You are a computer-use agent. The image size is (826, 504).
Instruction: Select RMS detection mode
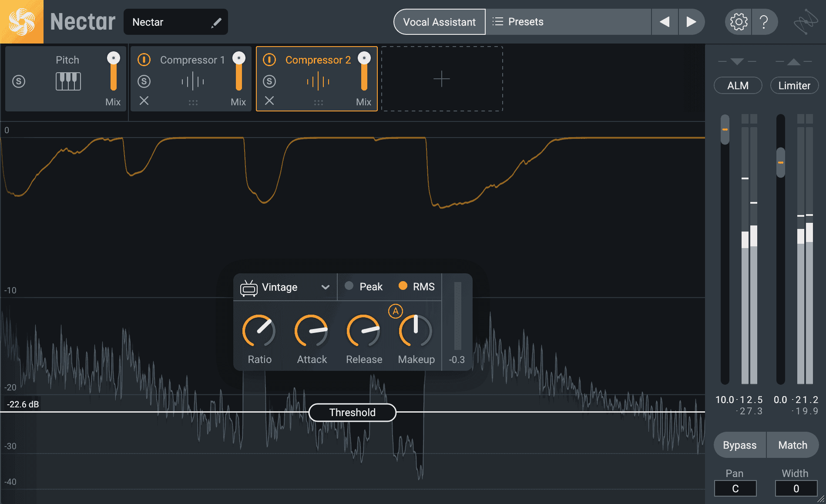pyautogui.click(x=416, y=286)
